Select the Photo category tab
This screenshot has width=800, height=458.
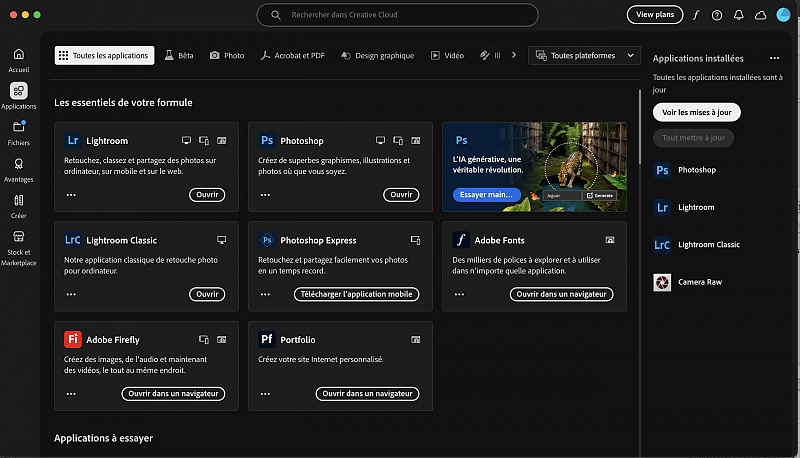(227, 56)
